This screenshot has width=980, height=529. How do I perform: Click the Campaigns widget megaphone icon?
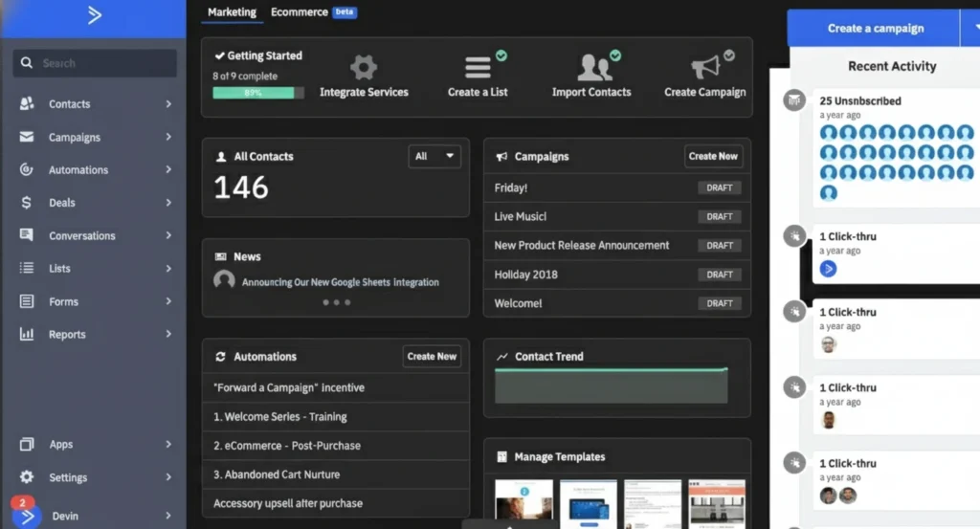501,157
